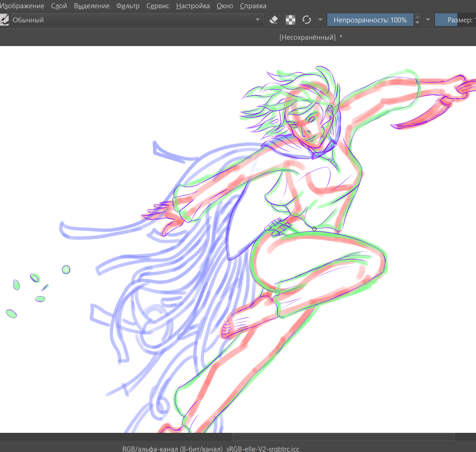The image size is (476, 452).
Task: Open the 'Справка' help menu
Action: [x=253, y=6]
